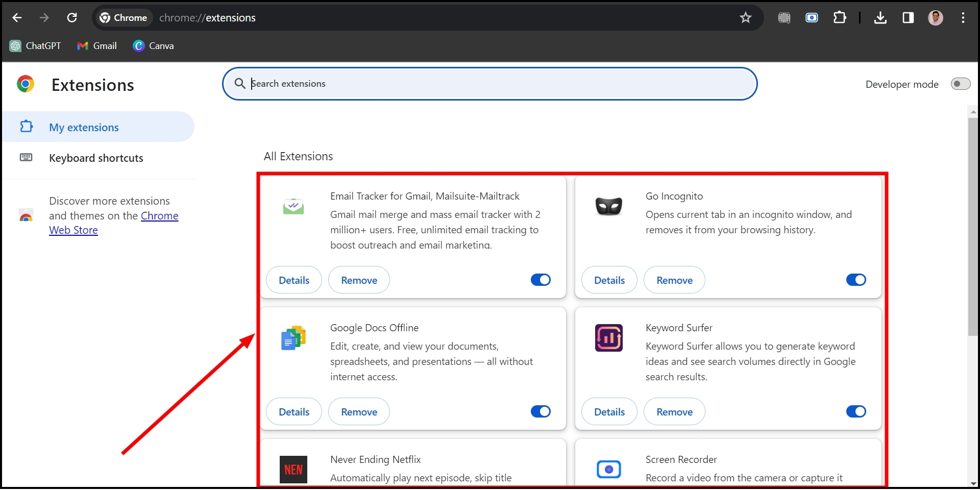Toggle the browser side panel icon

[908, 18]
